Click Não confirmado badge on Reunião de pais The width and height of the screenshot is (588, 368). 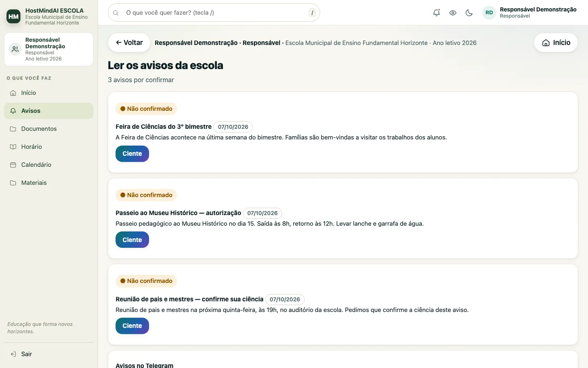pos(146,281)
